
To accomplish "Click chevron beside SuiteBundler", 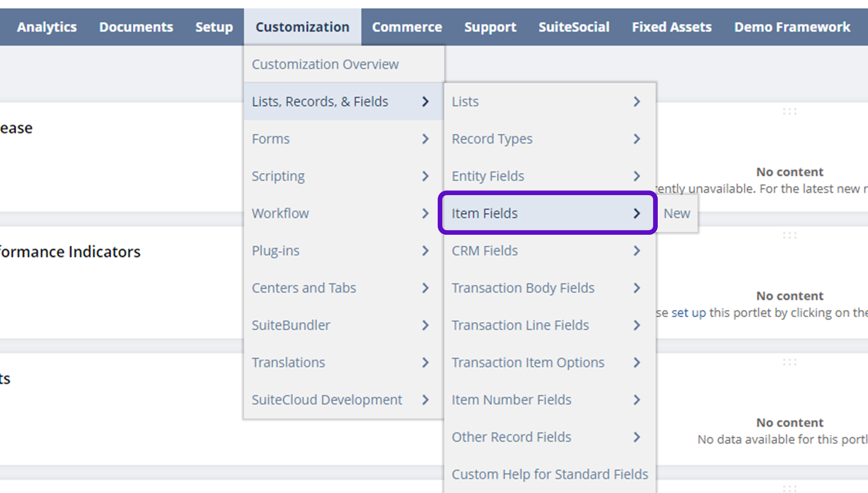I will pyautogui.click(x=425, y=326).
